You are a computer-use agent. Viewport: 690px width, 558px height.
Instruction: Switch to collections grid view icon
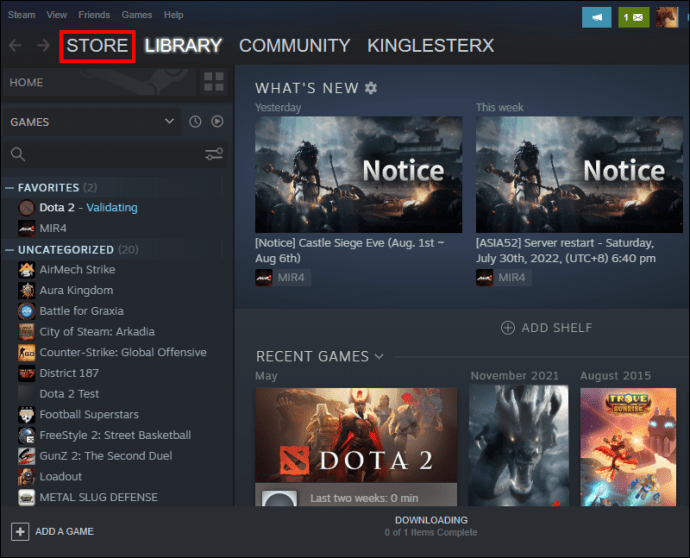coord(214,82)
